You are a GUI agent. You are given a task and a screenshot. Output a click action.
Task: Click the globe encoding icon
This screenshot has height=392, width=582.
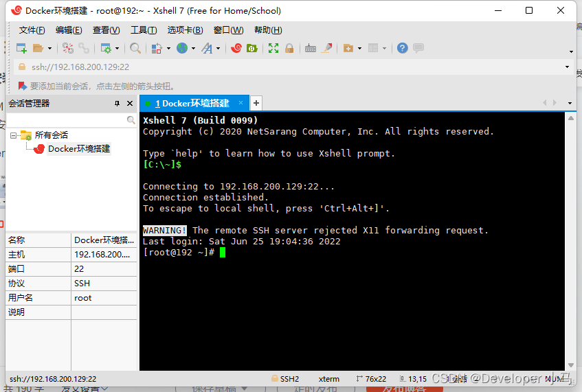(182, 48)
